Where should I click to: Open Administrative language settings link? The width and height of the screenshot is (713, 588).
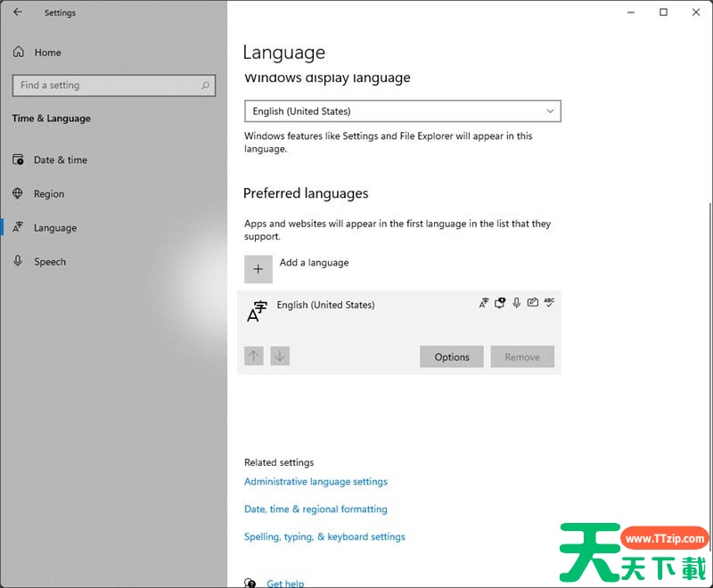[316, 482]
